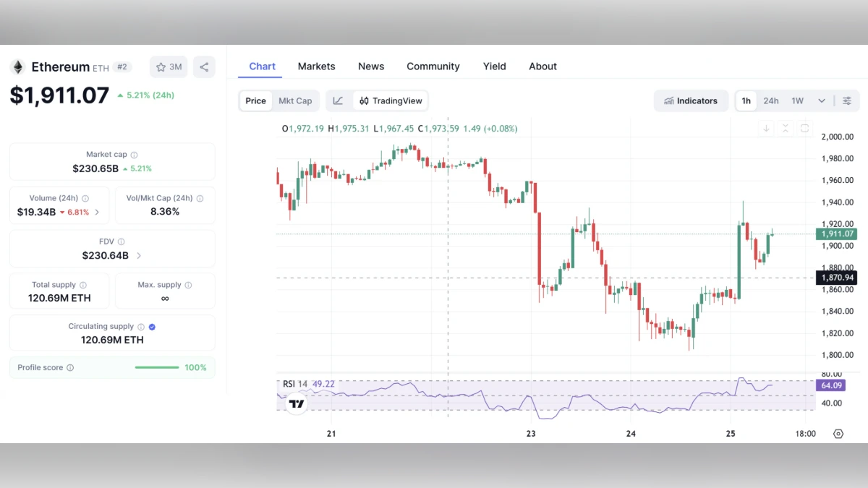Screen dimensions: 868x488
Task: Open the Yield section
Action: coord(494,66)
